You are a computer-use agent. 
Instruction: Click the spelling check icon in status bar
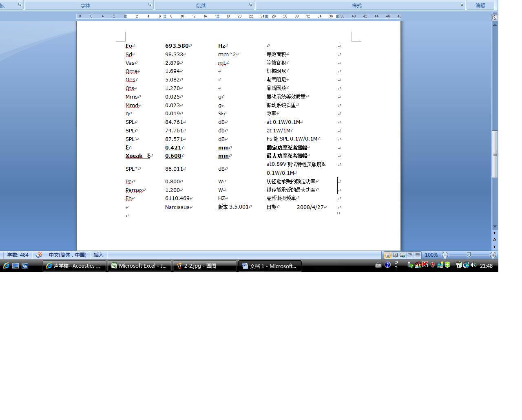39,255
